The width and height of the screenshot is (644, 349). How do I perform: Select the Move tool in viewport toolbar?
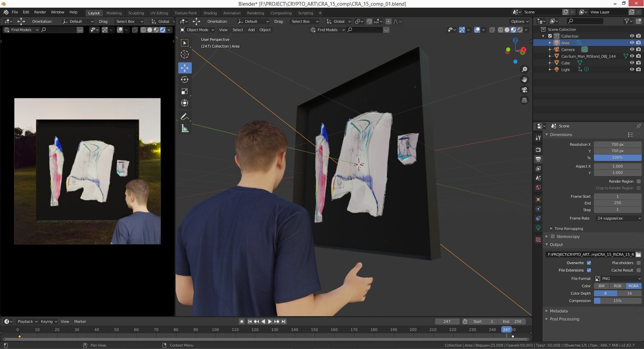pyautogui.click(x=185, y=68)
